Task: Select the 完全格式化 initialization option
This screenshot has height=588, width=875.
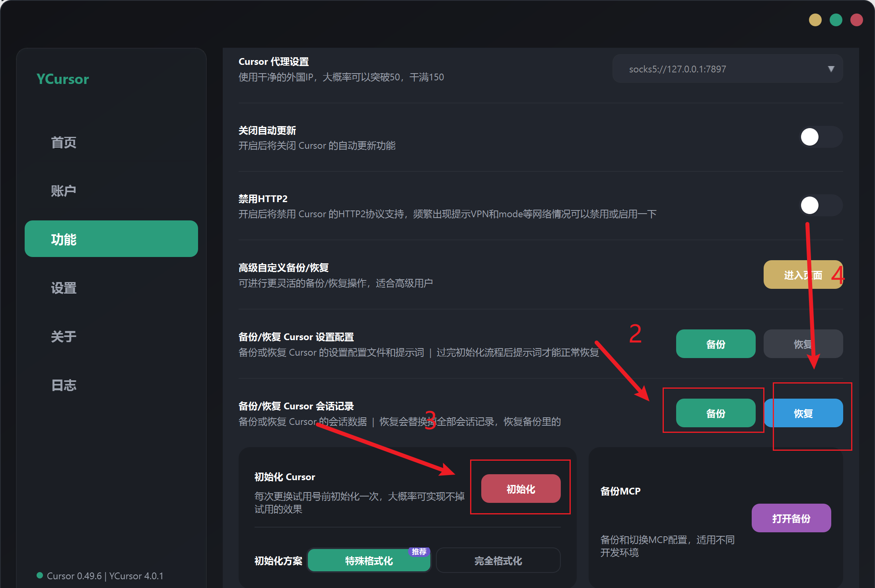Action: [498, 561]
